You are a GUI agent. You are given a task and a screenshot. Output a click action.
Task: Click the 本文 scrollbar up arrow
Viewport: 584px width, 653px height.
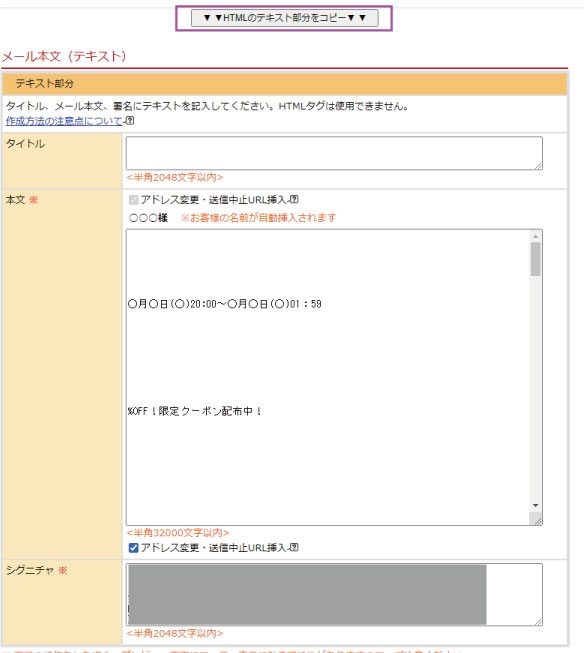pyautogui.click(x=535, y=236)
